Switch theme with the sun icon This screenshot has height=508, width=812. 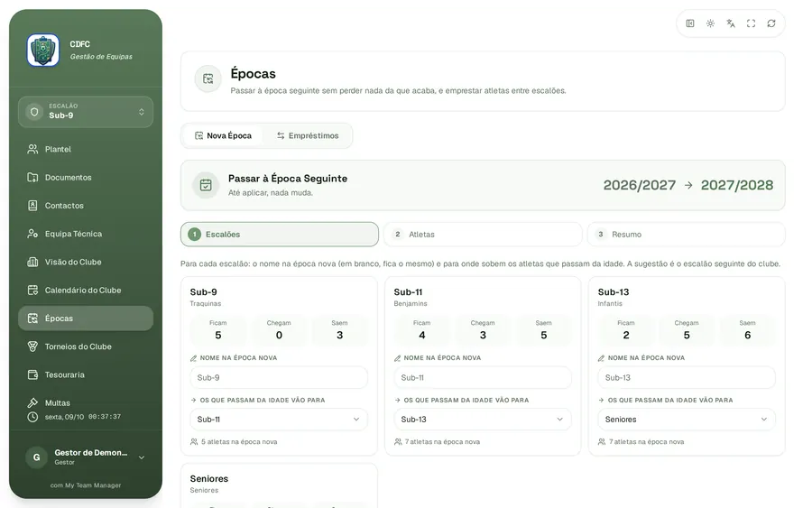pyautogui.click(x=710, y=23)
